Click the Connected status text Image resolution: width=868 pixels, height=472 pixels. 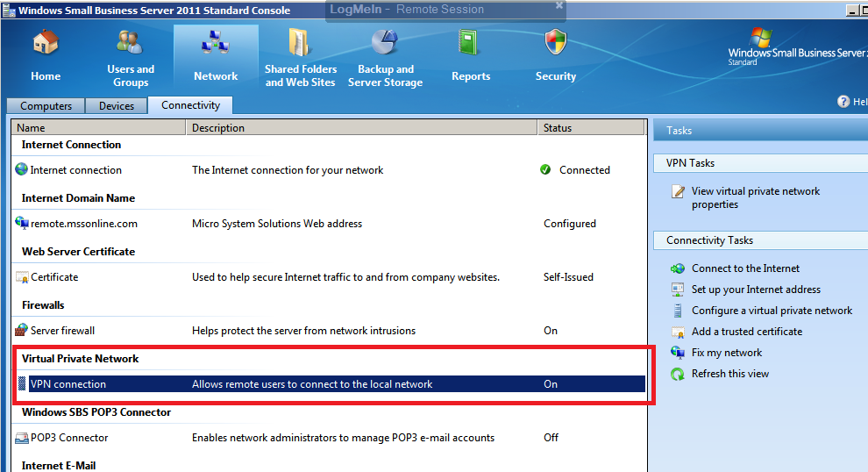[x=585, y=170]
